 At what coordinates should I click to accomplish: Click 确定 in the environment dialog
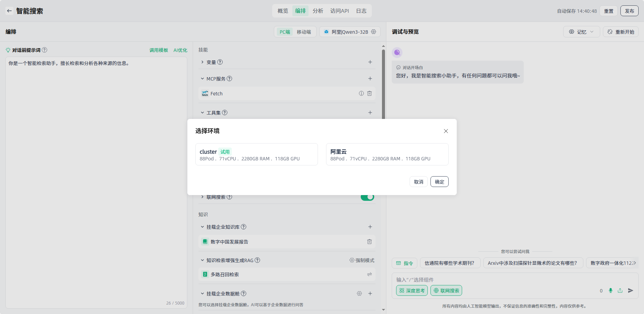point(439,182)
